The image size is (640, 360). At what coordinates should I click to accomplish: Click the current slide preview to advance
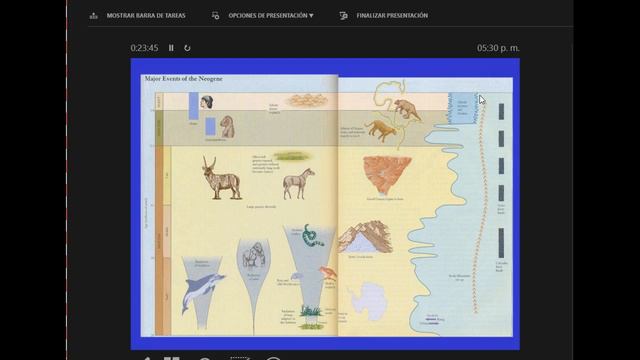325,204
